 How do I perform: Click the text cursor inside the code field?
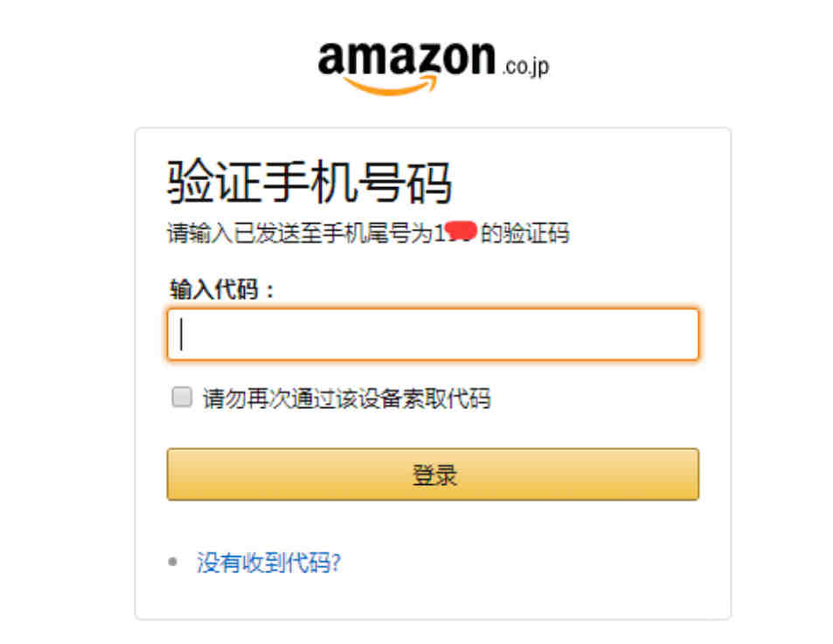[181, 334]
